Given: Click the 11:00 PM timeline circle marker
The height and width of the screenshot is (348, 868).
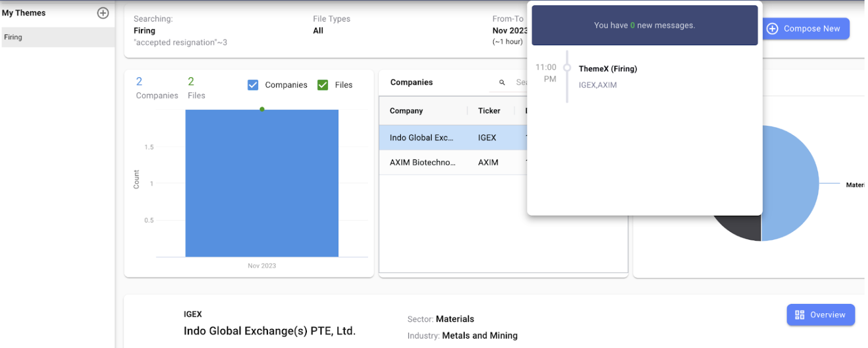Looking at the screenshot, I should click(567, 68).
